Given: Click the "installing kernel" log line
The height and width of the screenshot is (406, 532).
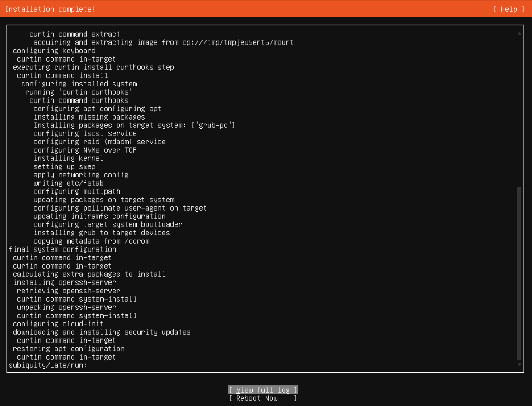Looking at the screenshot, I should [68, 158].
